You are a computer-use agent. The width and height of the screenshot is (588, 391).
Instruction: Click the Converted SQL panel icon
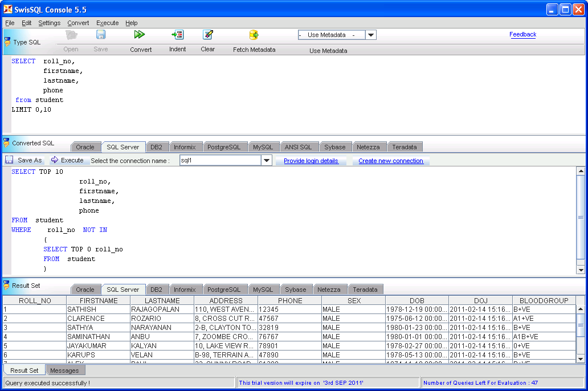tap(6, 142)
